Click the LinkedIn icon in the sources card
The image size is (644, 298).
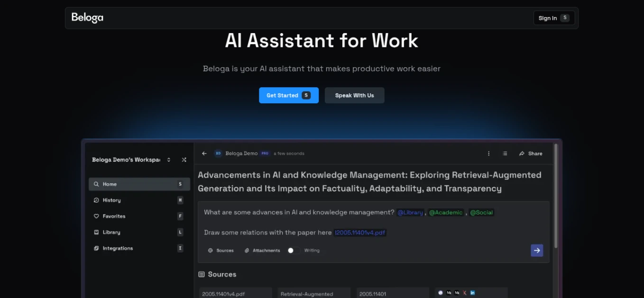point(473,293)
